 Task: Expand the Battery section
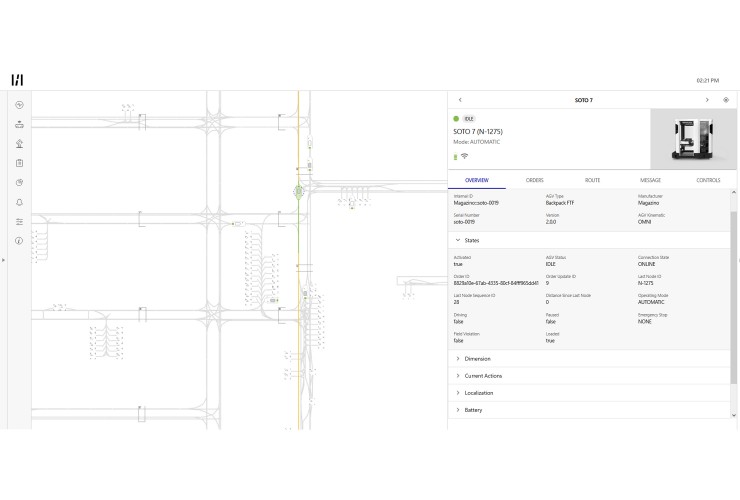pos(589,410)
